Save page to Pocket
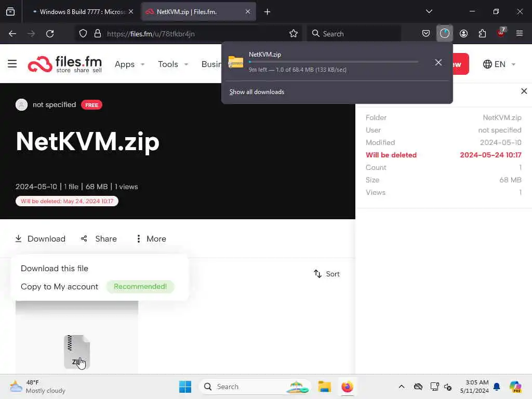This screenshot has height=399, width=532. [x=426, y=34]
